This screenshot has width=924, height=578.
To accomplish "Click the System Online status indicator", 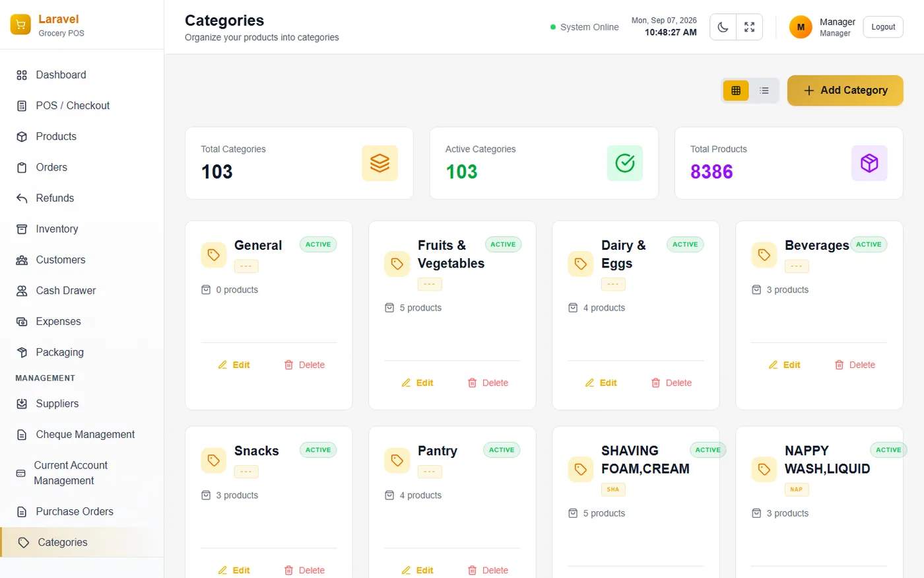I will click(x=585, y=27).
